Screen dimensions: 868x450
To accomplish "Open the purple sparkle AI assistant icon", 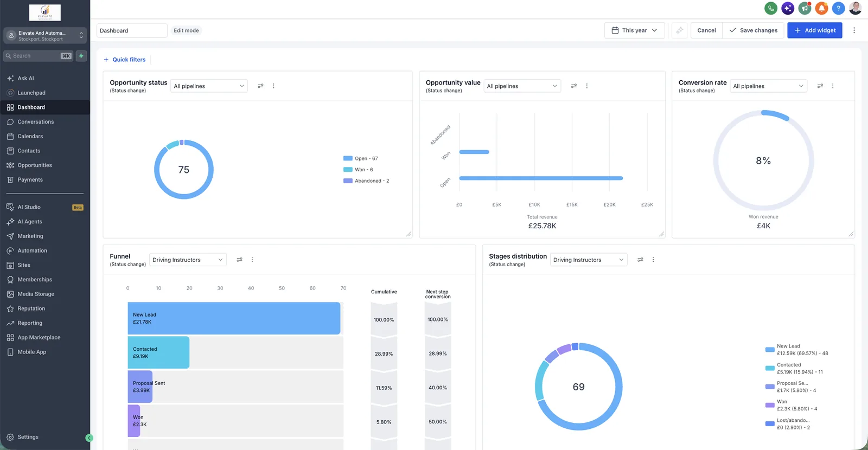I will pos(788,8).
